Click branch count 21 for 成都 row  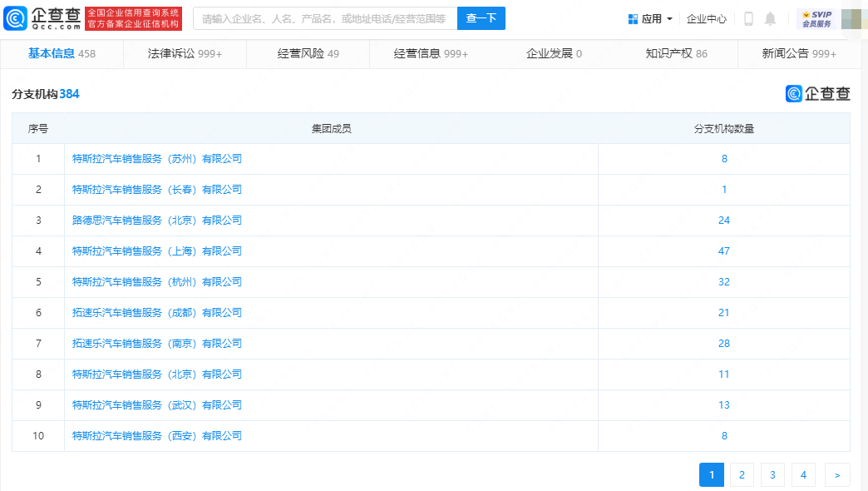click(724, 313)
